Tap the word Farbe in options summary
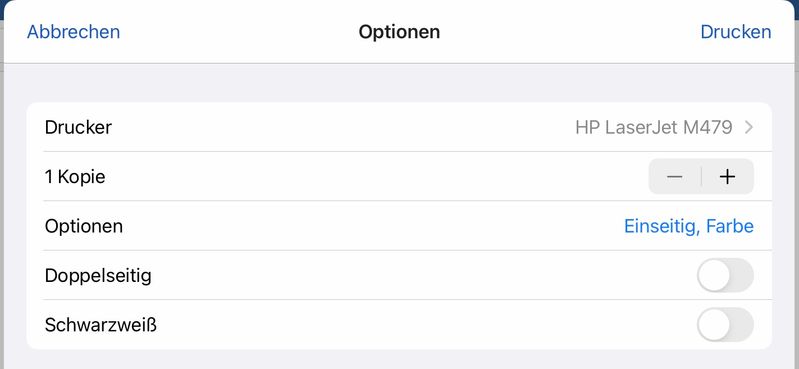Viewport: 799px width, 369px height. [730, 226]
